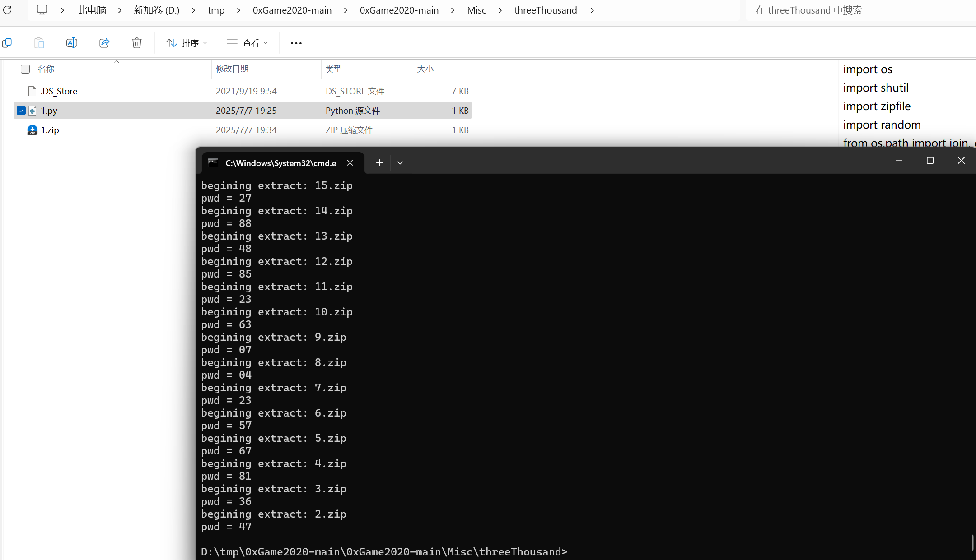This screenshot has height=560, width=976.
Task: Sort by 名称 column header
Action: click(x=46, y=69)
